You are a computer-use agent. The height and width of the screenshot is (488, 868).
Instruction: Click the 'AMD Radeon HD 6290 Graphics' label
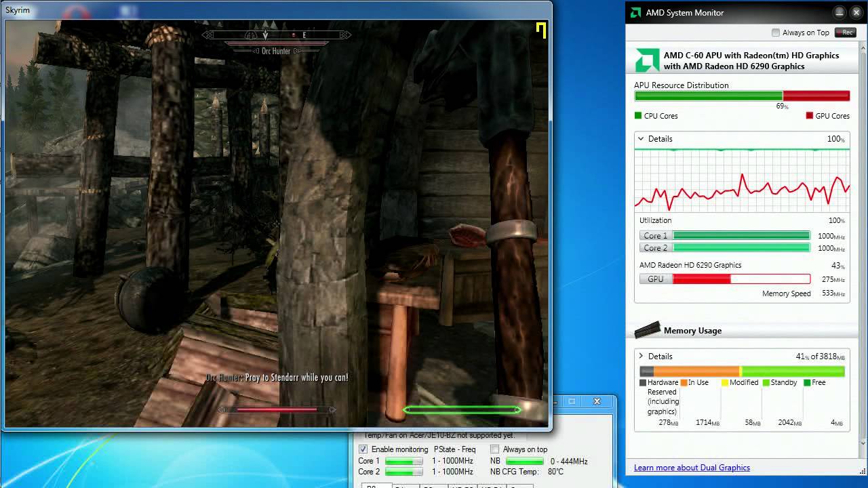click(x=690, y=265)
